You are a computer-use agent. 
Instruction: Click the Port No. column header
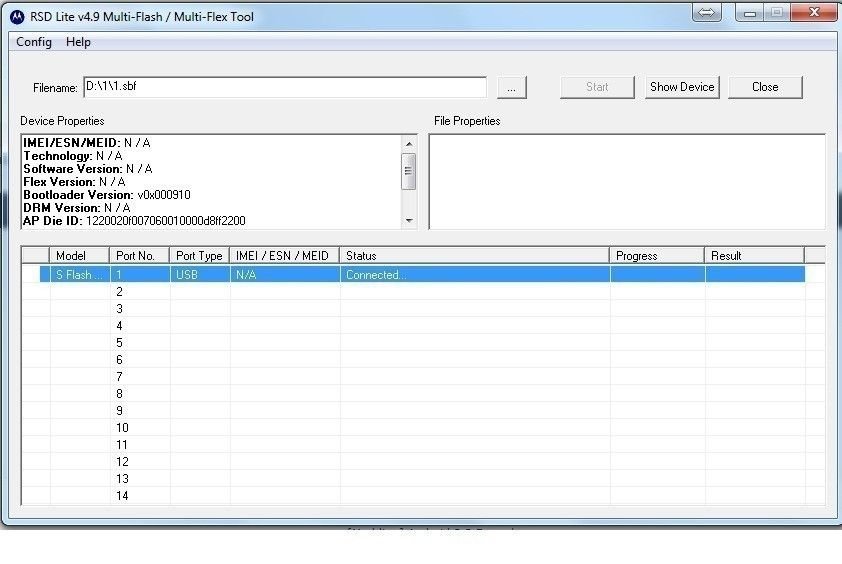point(140,256)
